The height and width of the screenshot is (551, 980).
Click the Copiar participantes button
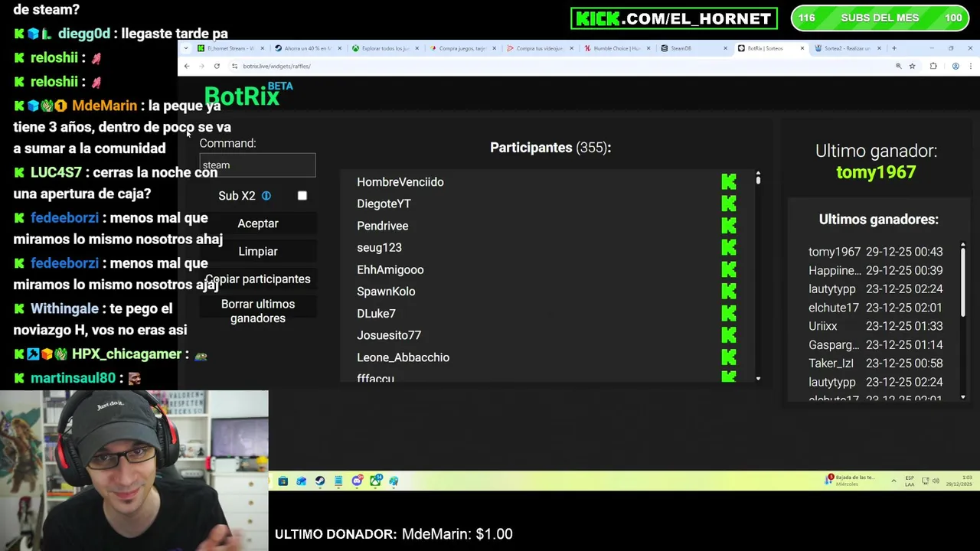pyautogui.click(x=258, y=279)
